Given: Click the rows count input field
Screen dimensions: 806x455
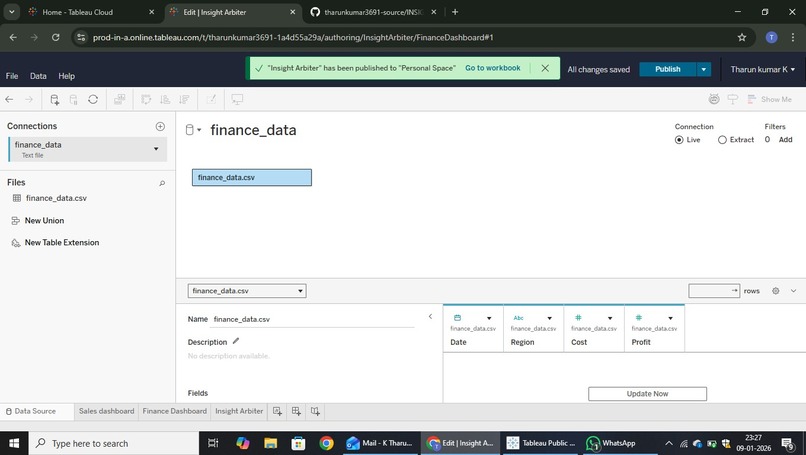Looking at the screenshot, I should (714, 291).
